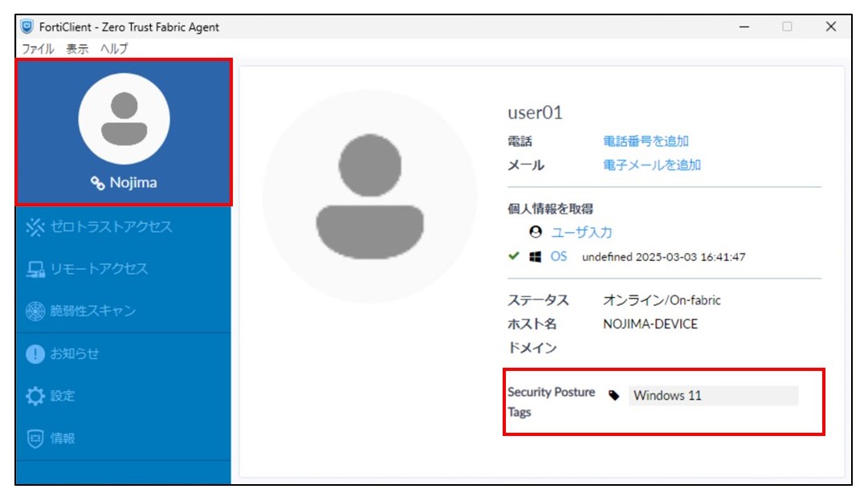Add an email via 電子メールを追加
The width and height of the screenshot is (868, 497).
[651, 165]
